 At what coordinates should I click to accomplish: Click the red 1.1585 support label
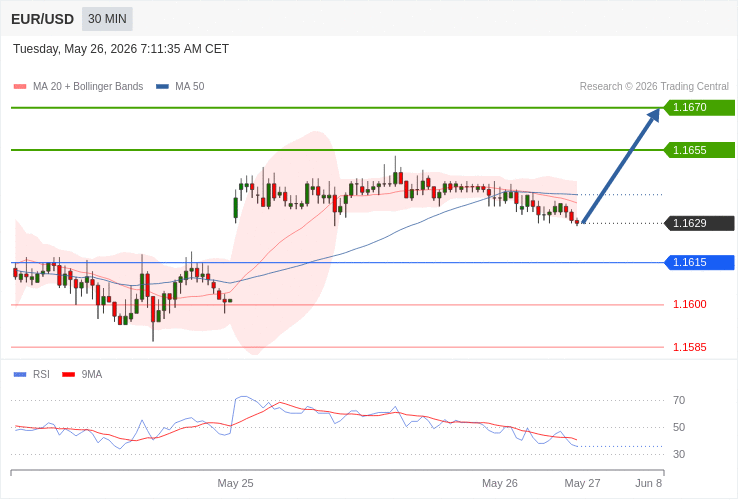(690, 347)
